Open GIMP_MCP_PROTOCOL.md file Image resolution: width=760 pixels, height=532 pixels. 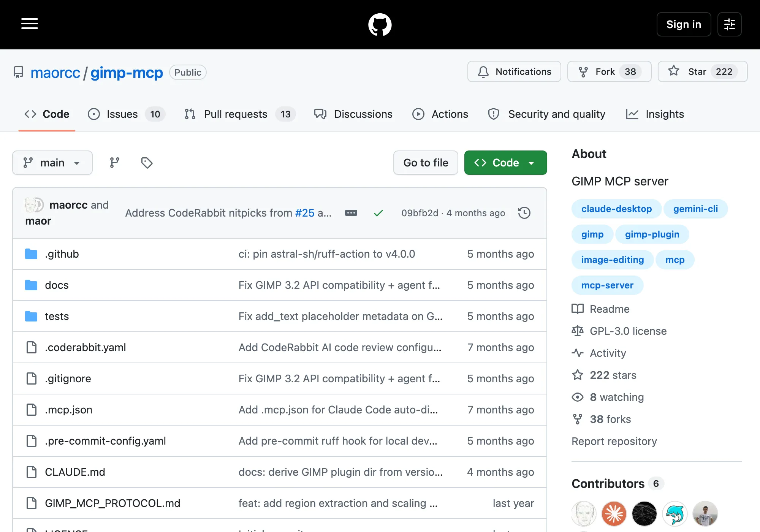point(112,503)
